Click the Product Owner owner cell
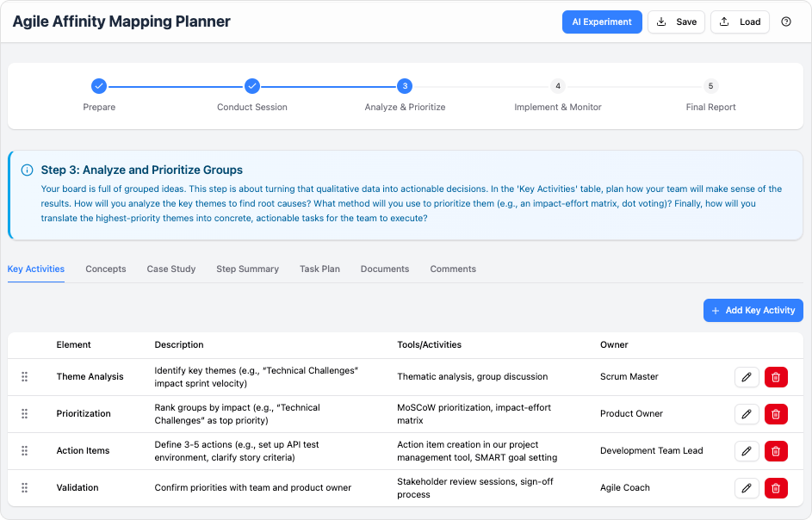 631,413
